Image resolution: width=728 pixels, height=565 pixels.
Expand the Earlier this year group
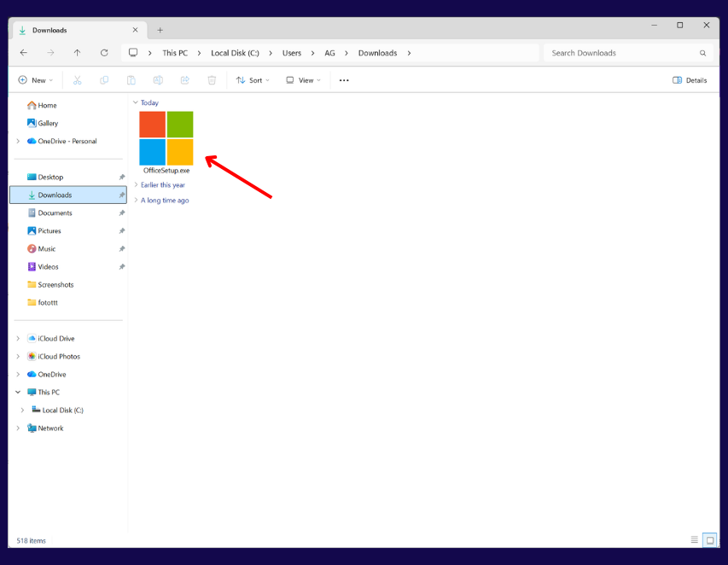pos(136,184)
